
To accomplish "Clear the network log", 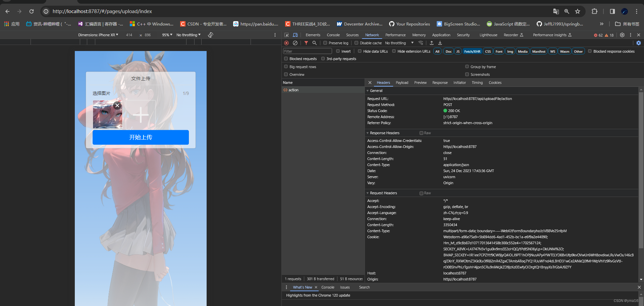I will click(x=295, y=43).
